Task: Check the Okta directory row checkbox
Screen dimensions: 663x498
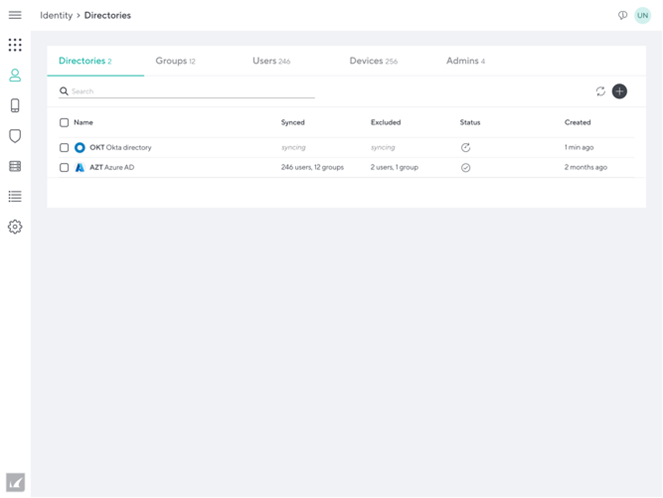Action: (x=65, y=147)
